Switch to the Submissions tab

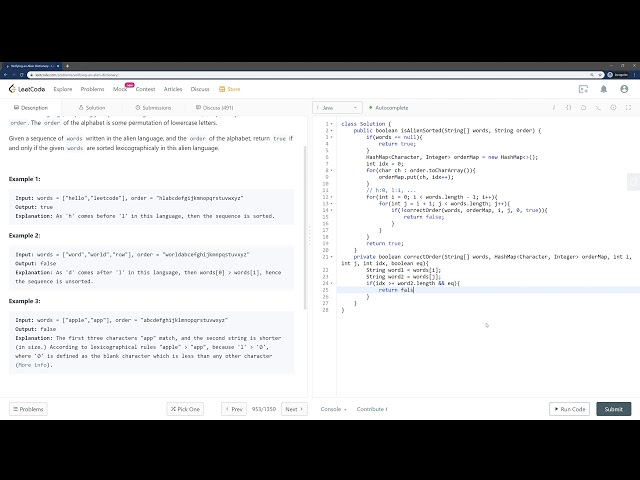tap(153, 108)
